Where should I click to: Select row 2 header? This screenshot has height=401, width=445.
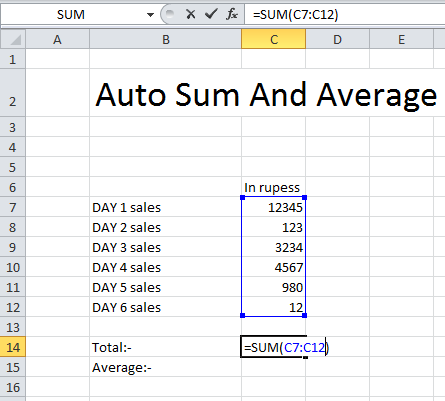coord(13,93)
